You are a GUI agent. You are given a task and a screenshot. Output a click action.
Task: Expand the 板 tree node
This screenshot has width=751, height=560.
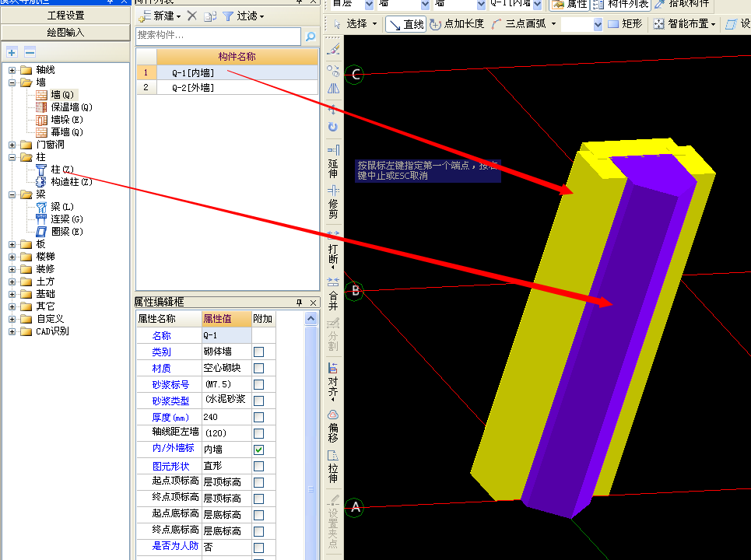tap(12, 244)
